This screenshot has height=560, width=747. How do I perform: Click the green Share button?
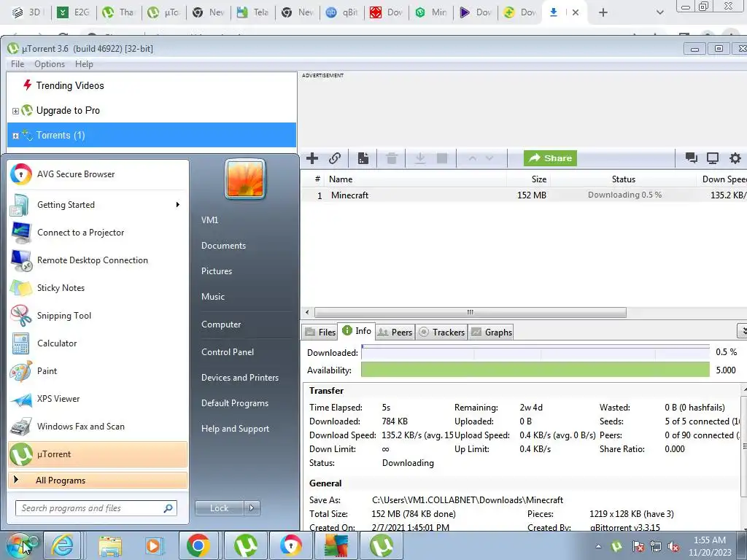click(550, 158)
